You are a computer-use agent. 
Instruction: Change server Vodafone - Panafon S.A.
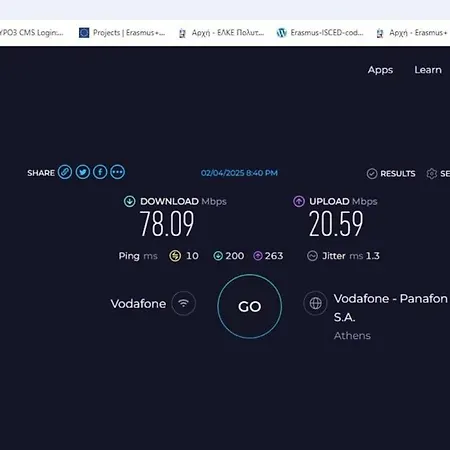(390, 308)
